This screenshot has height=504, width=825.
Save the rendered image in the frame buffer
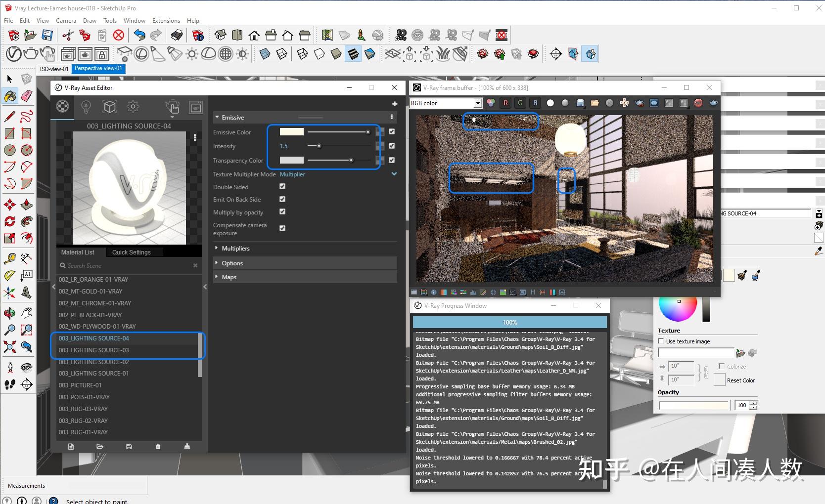[580, 103]
